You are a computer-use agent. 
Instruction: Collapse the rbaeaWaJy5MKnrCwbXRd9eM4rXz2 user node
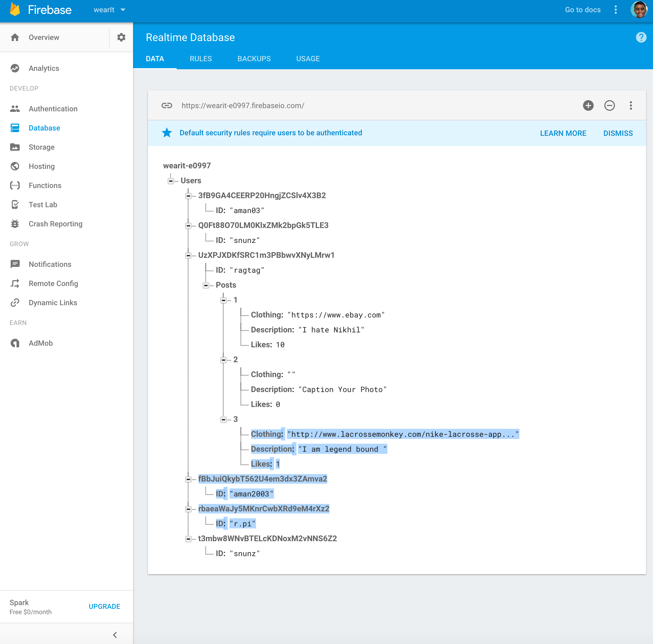point(188,509)
